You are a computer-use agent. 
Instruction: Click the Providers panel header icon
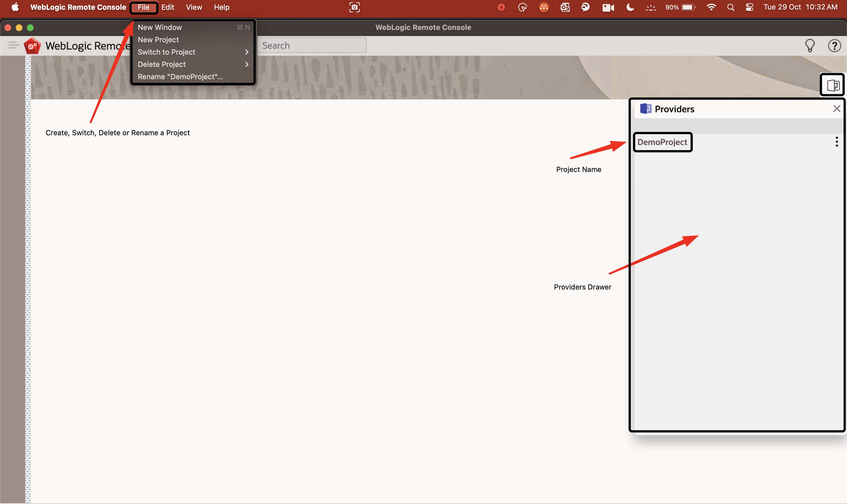646,109
